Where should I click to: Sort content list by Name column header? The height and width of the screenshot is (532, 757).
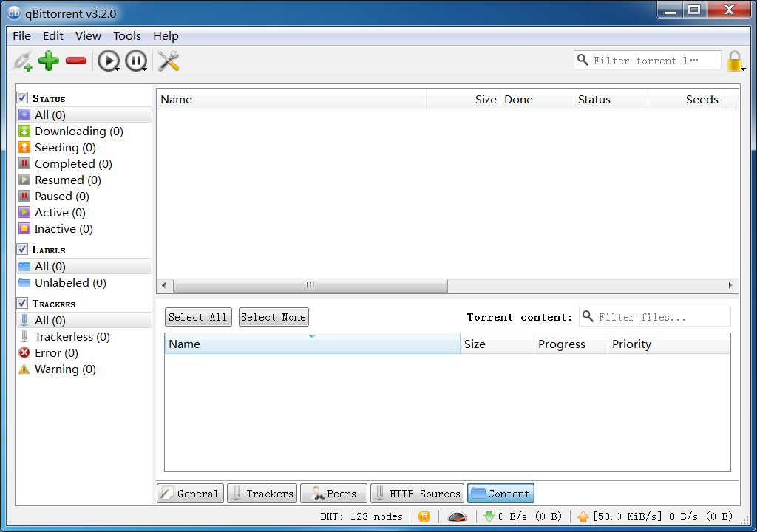click(311, 344)
